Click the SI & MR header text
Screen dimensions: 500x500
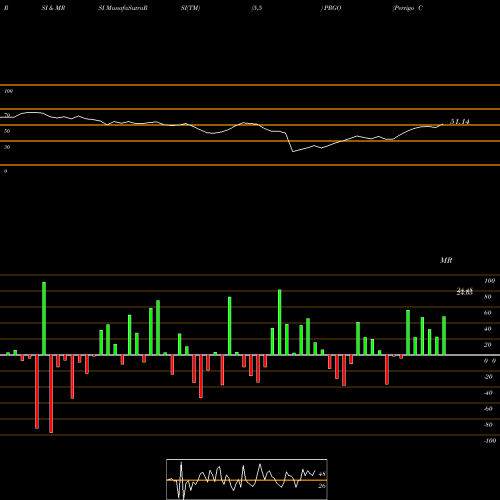[53, 8]
